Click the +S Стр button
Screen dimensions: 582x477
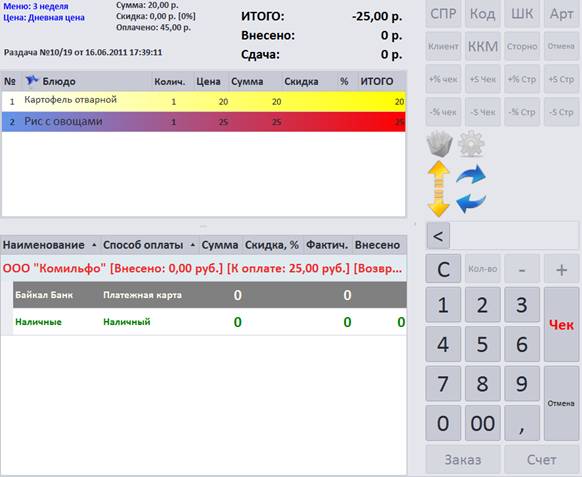[x=562, y=79]
